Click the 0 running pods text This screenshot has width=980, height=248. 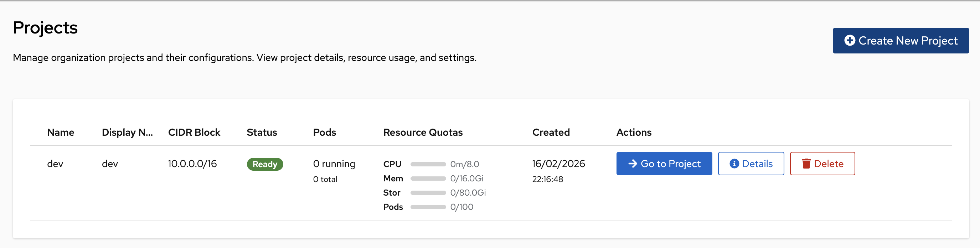tap(334, 164)
